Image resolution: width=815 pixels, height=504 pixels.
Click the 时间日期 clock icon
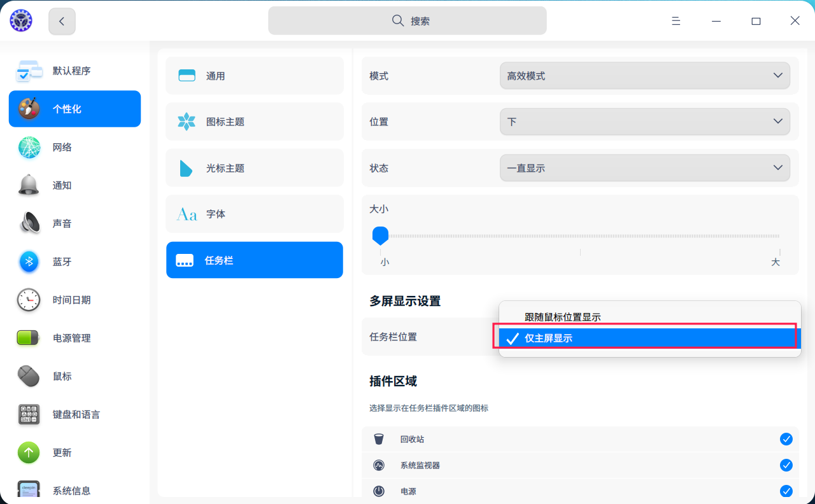click(x=29, y=300)
